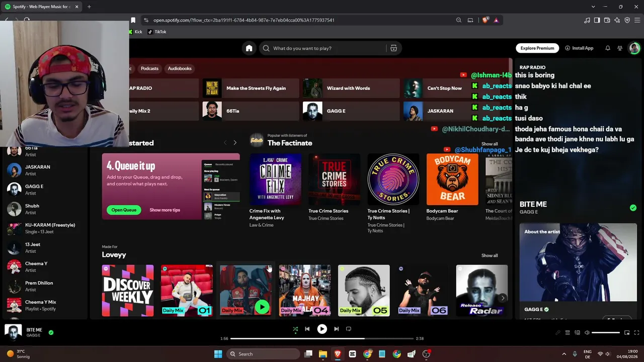Click Install App button
Image resolution: width=644 pixels, height=362 pixels.
coord(579,48)
